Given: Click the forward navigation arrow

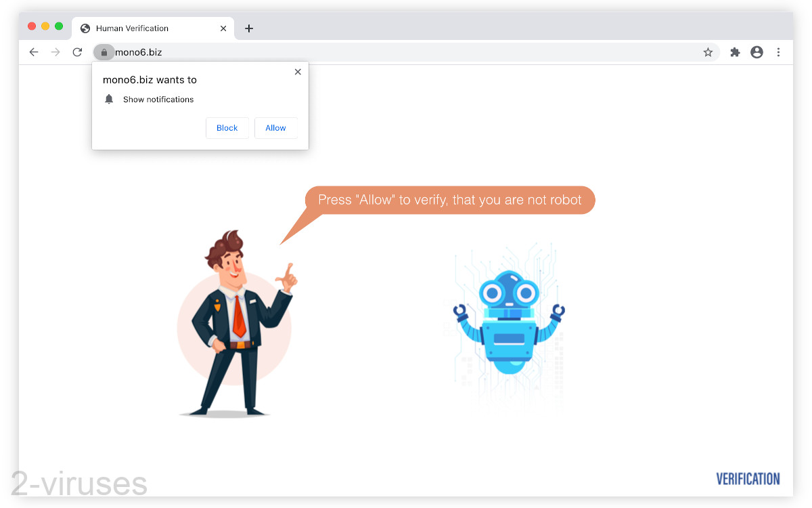Looking at the screenshot, I should [55, 52].
